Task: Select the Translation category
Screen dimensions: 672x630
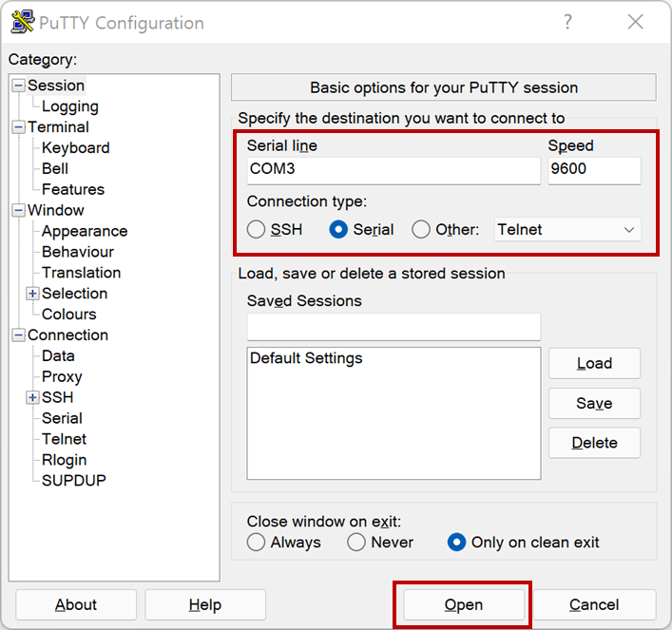Action: 82,273
